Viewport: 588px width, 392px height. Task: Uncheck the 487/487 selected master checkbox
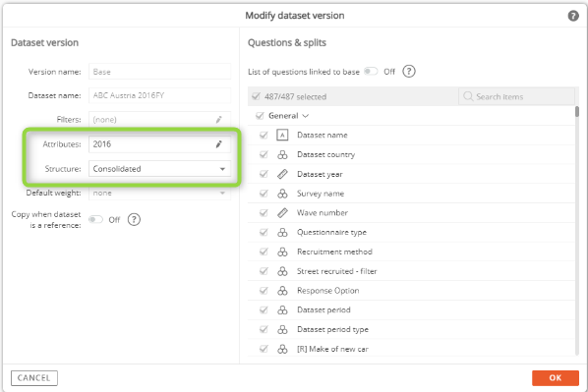tap(256, 96)
